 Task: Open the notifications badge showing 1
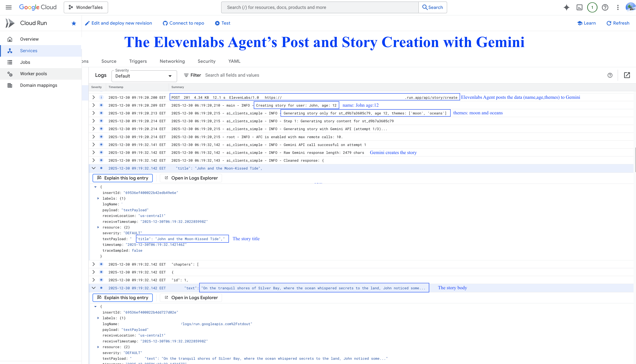click(x=592, y=7)
